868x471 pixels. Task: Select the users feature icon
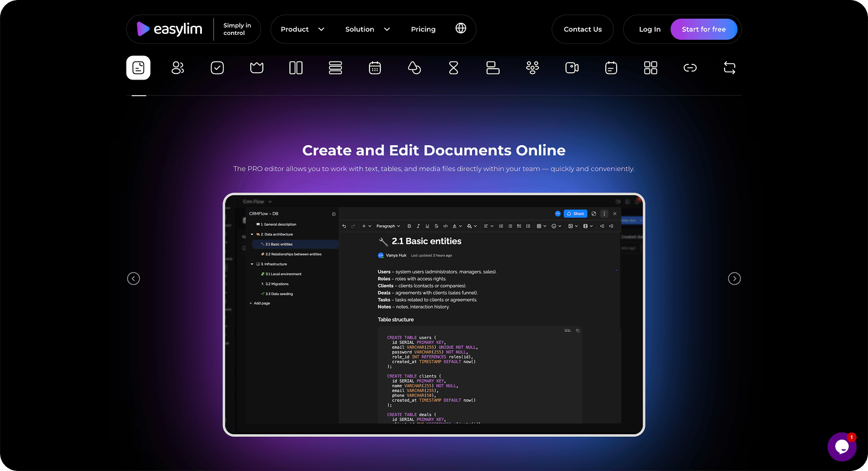point(178,68)
